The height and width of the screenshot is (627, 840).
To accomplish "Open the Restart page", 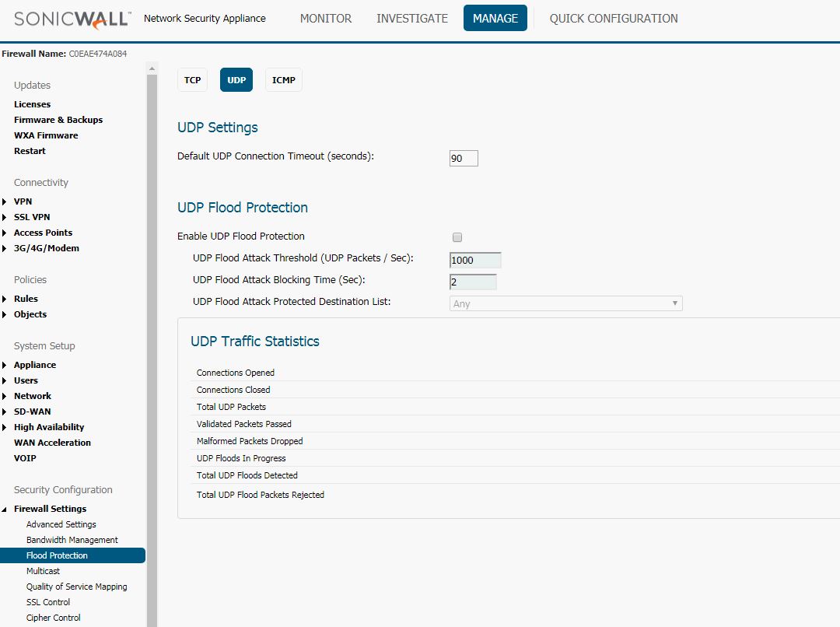I will coord(30,151).
